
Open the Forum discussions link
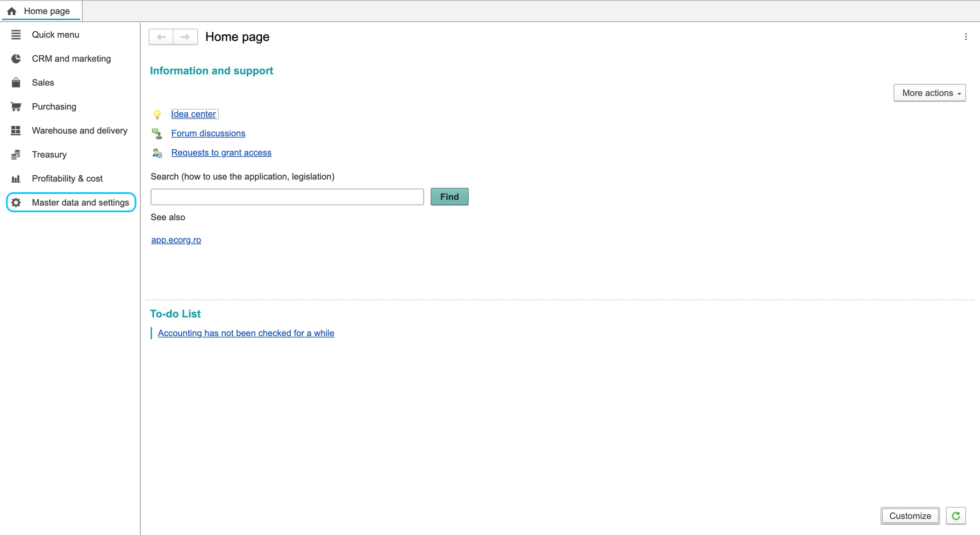pyautogui.click(x=208, y=133)
